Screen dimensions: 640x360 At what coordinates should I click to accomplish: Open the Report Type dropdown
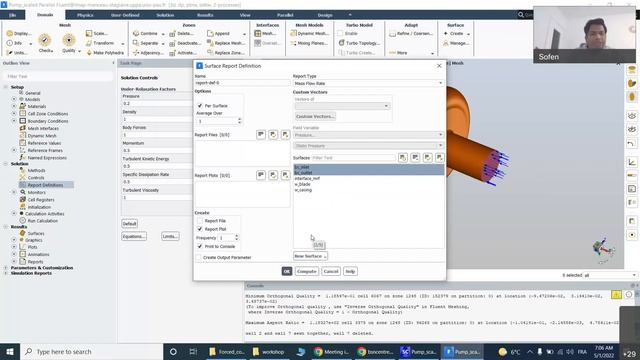(368, 83)
